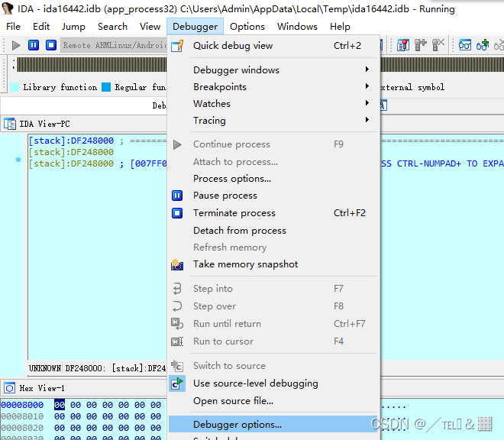Choose Process options... from menu

(x=273, y=179)
